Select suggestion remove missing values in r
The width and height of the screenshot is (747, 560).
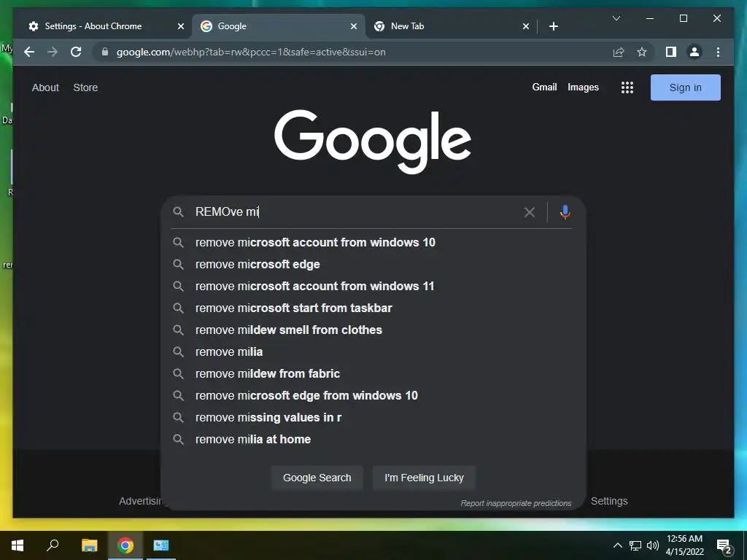(x=373, y=418)
